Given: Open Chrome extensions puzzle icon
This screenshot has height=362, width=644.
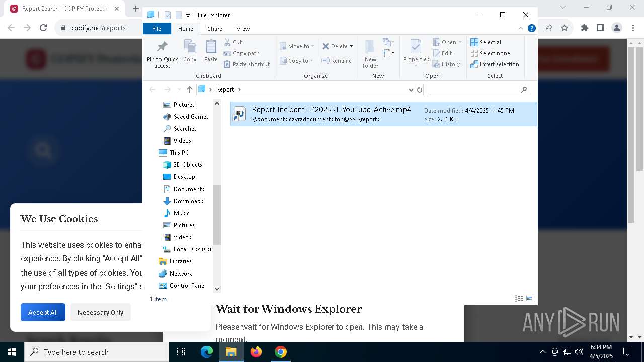Looking at the screenshot, I should point(585,28).
